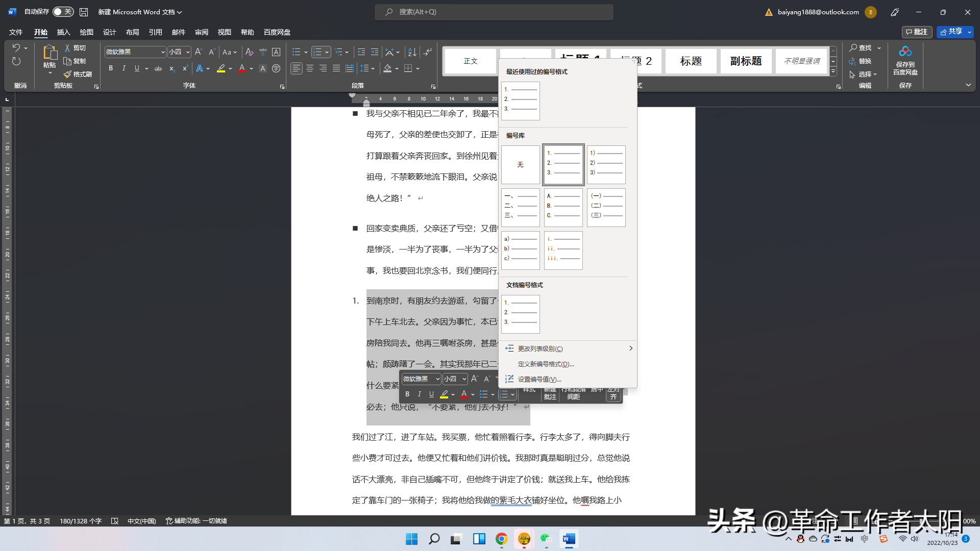The width and height of the screenshot is (980, 551).
Task: Apply strikethrough formatting from ribbon
Action: [158, 68]
